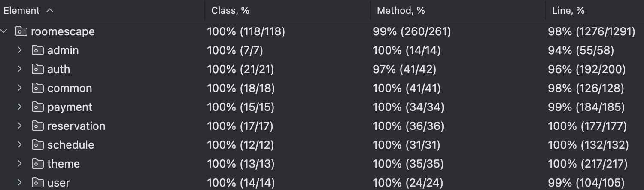Image resolution: width=644 pixels, height=190 pixels.
Task: Collapse the roomescape root package
Action: (5, 31)
